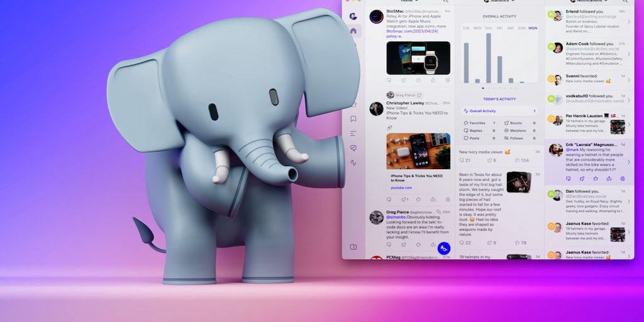Image resolution: width=644 pixels, height=322 pixels.
Task: Reply to Christopher Lawley's video post
Action: tap(389, 199)
